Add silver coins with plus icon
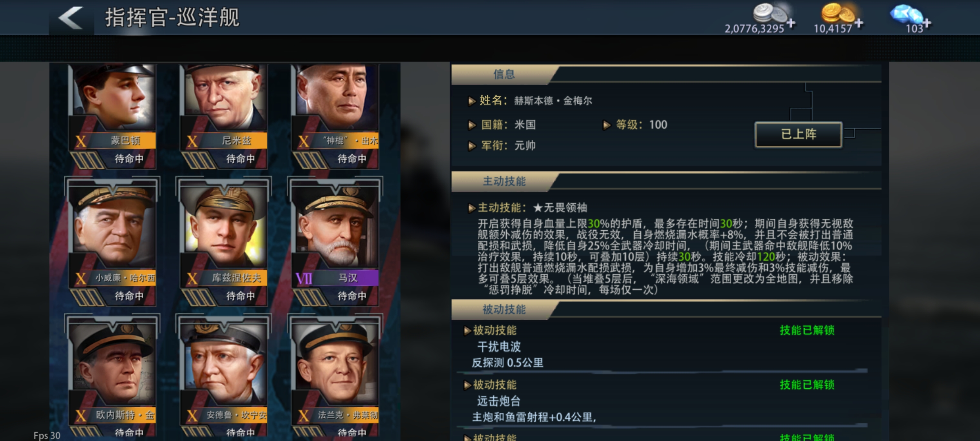This screenshot has width=980, height=441. (791, 23)
